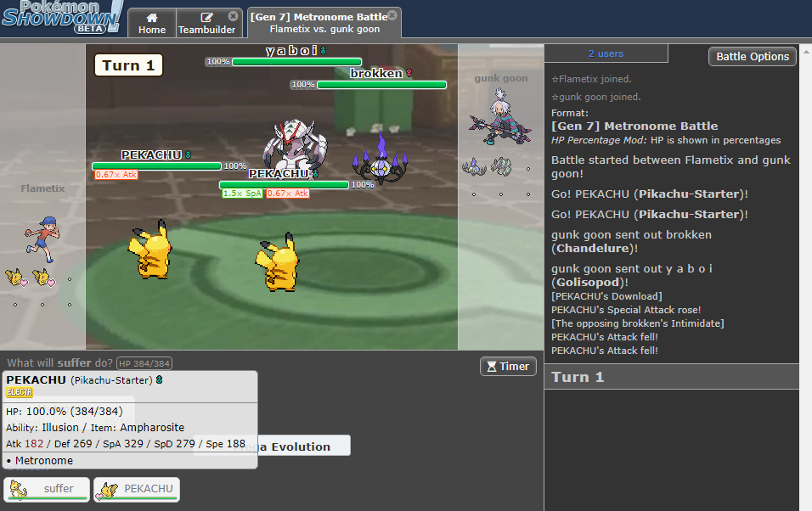The height and width of the screenshot is (511, 812).
Task: Select the left Pikachu party icon under Flametix
Action: click(15, 278)
